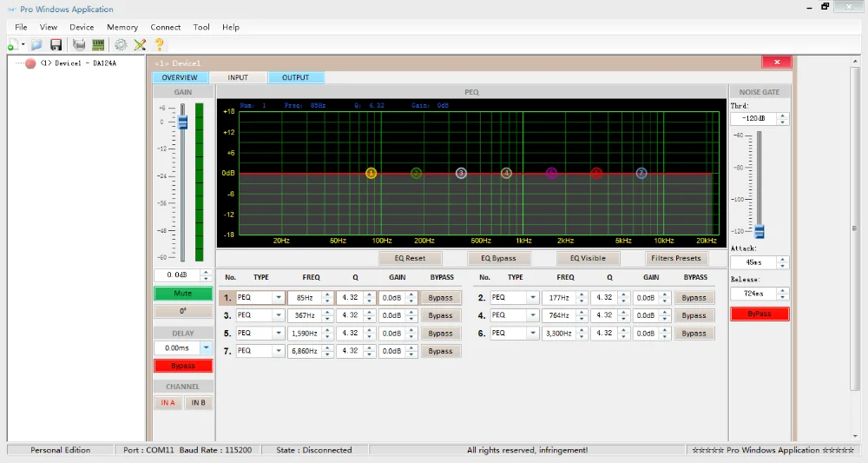Toggle the 0° phase button

[182, 311]
